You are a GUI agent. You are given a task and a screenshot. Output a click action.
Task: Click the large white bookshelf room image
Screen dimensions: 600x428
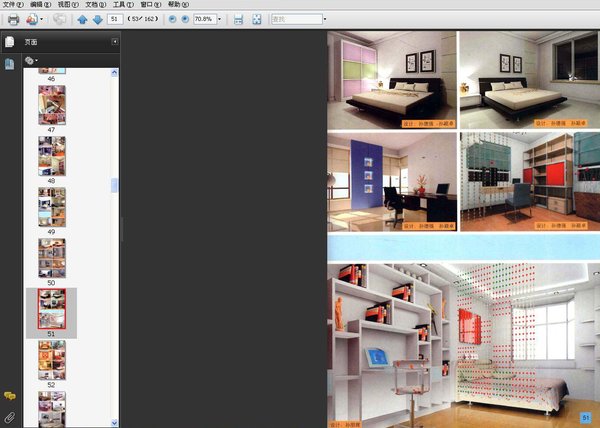tap(463, 345)
